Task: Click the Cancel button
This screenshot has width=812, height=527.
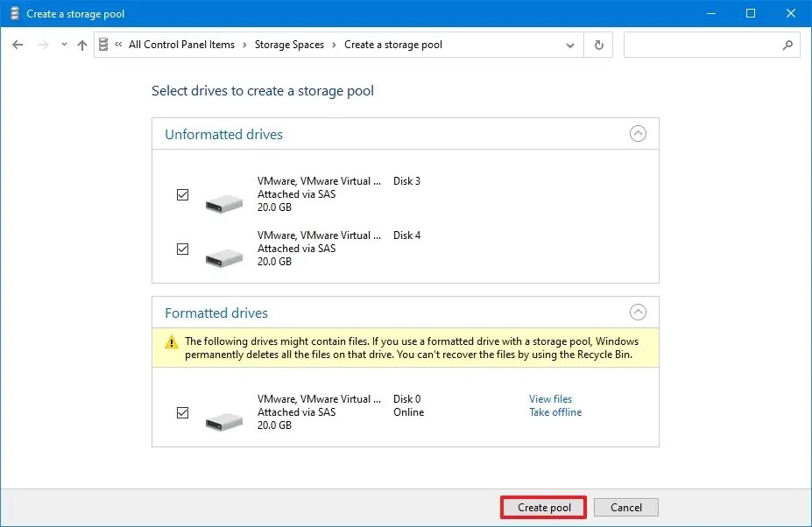Action: (625, 507)
